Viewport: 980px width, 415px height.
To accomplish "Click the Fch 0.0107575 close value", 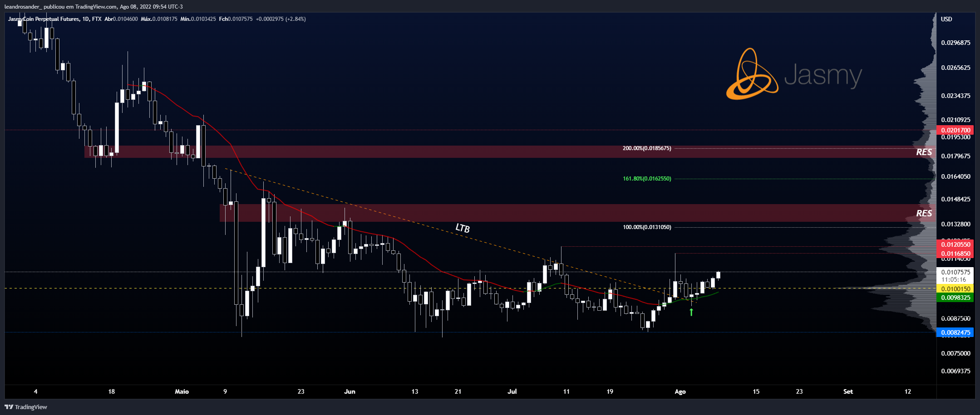I will (x=236, y=19).
